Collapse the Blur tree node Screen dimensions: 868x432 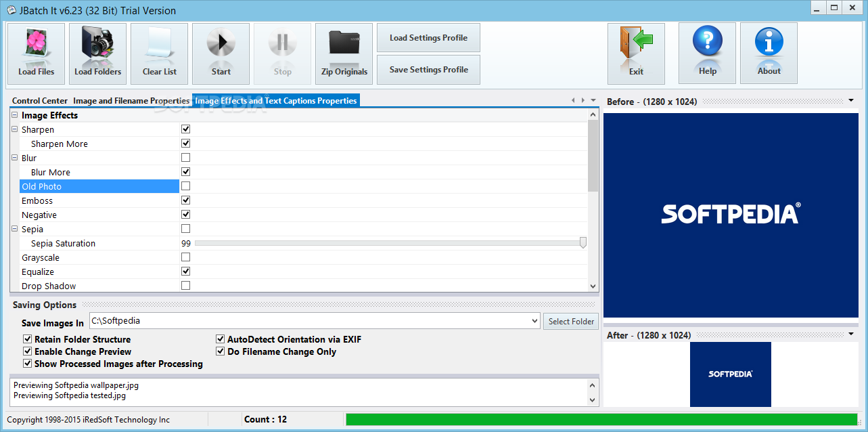point(15,158)
